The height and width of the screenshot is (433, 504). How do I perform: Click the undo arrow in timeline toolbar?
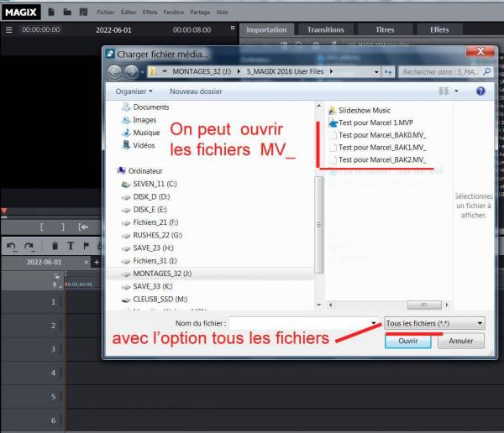click(x=11, y=246)
